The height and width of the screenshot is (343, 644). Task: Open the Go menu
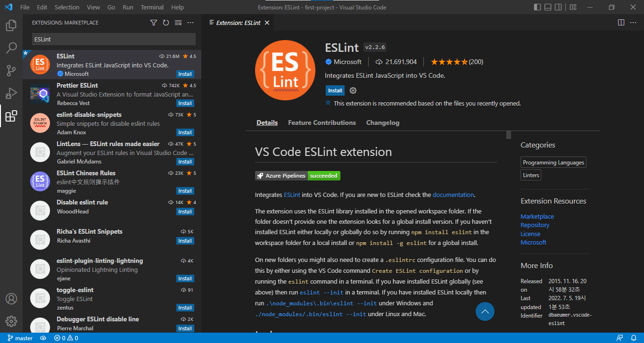(x=111, y=7)
